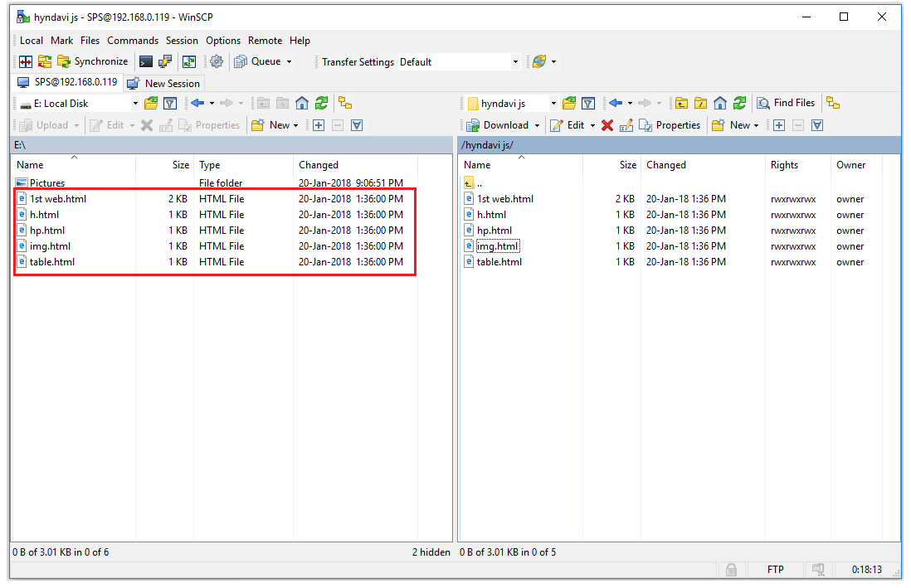Click Invert Selection icon in local panel
Screen dimensions: 911x588
(357, 125)
